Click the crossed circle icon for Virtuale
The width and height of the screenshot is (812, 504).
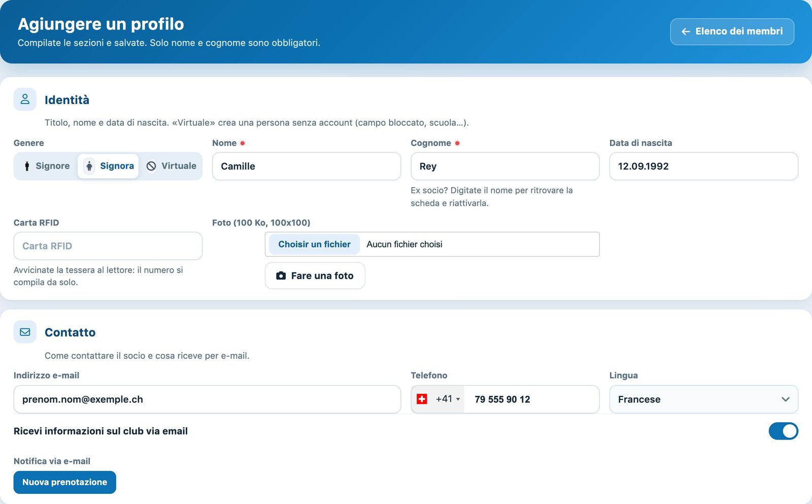pos(151,166)
